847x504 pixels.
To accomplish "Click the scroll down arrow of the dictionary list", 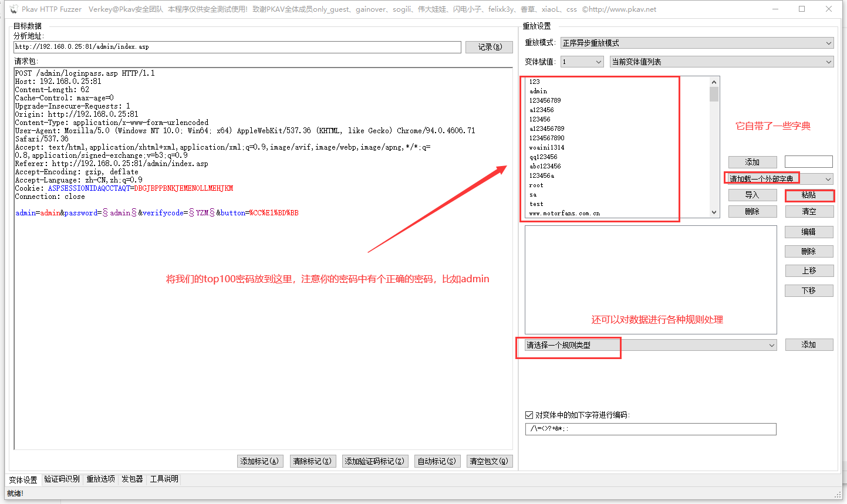I will click(x=714, y=212).
